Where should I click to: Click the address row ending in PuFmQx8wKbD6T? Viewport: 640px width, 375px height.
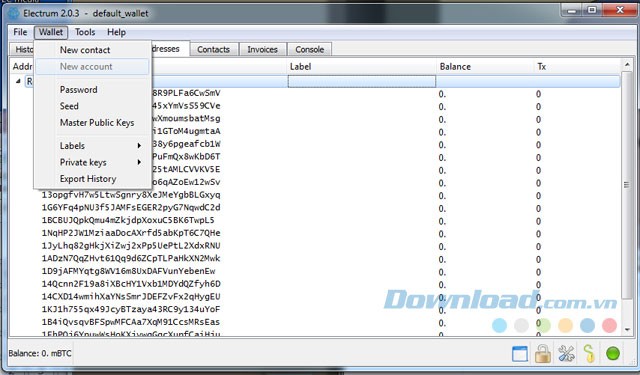coord(186,157)
